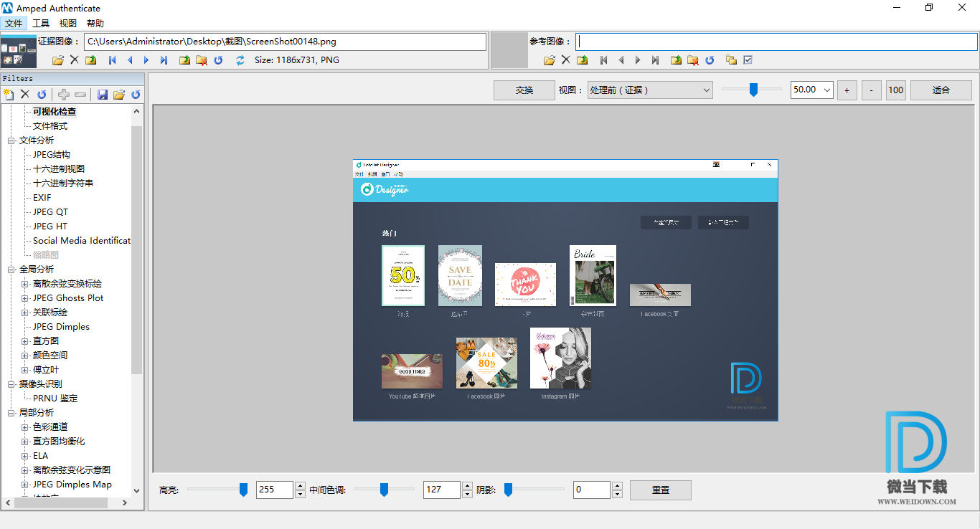The height and width of the screenshot is (529, 980).
Task: Decrease the 中间色调 value with down spinner
Action: [467, 494]
